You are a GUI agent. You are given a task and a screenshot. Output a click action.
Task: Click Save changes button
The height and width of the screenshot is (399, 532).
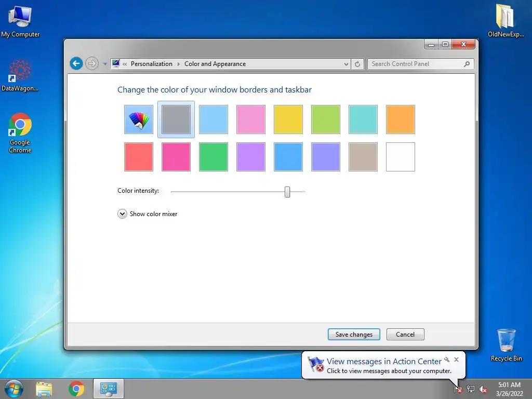coord(354,335)
